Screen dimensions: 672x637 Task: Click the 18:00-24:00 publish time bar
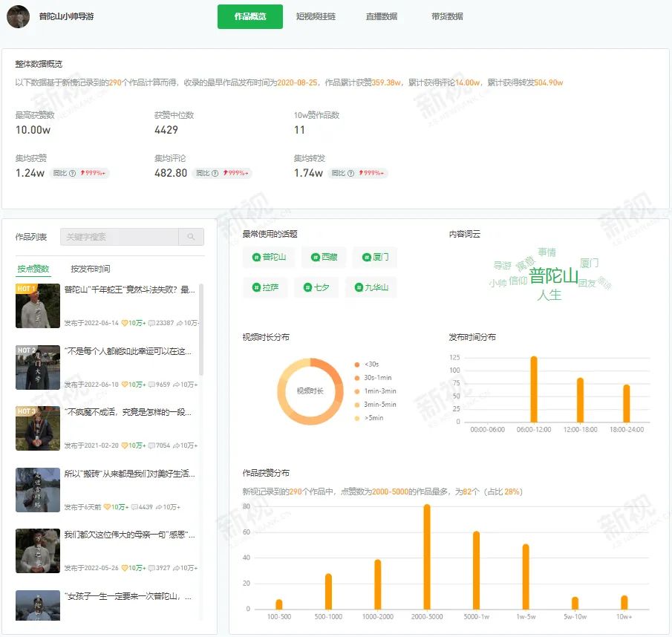click(x=626, y=404)
